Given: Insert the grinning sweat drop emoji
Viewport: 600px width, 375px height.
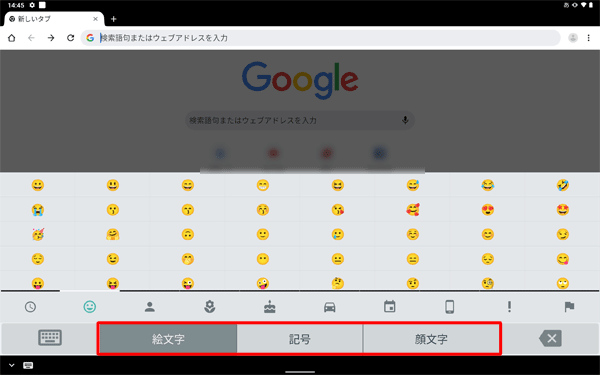Looking at the screenshot, I should (412, 185).
